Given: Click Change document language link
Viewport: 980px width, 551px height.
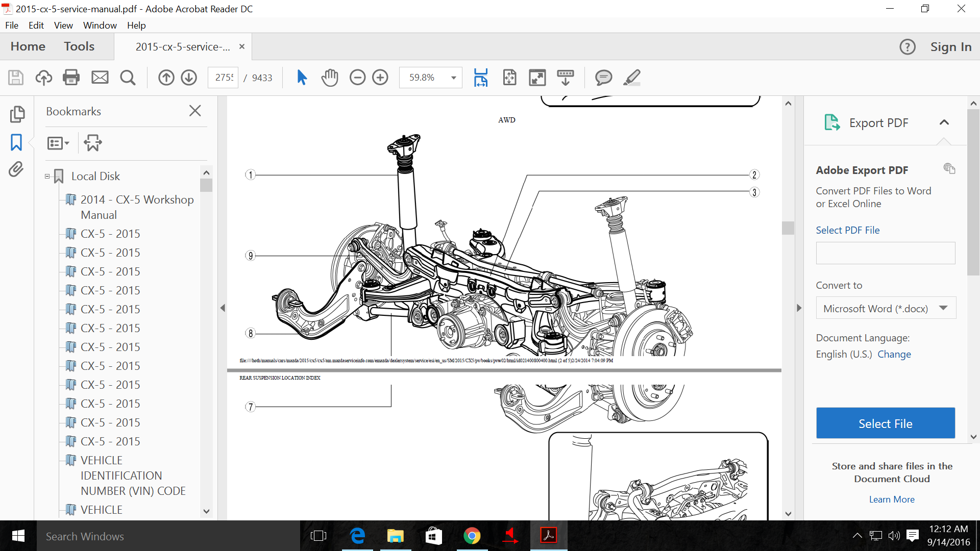Looking at the screenshot, I should tap(894, 354).
